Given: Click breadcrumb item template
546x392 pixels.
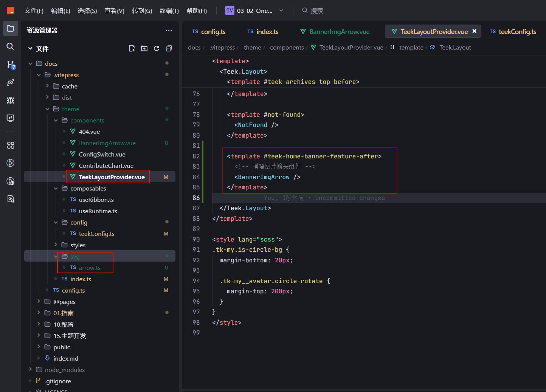Looking at the screenshot, I should pos(411,47).
